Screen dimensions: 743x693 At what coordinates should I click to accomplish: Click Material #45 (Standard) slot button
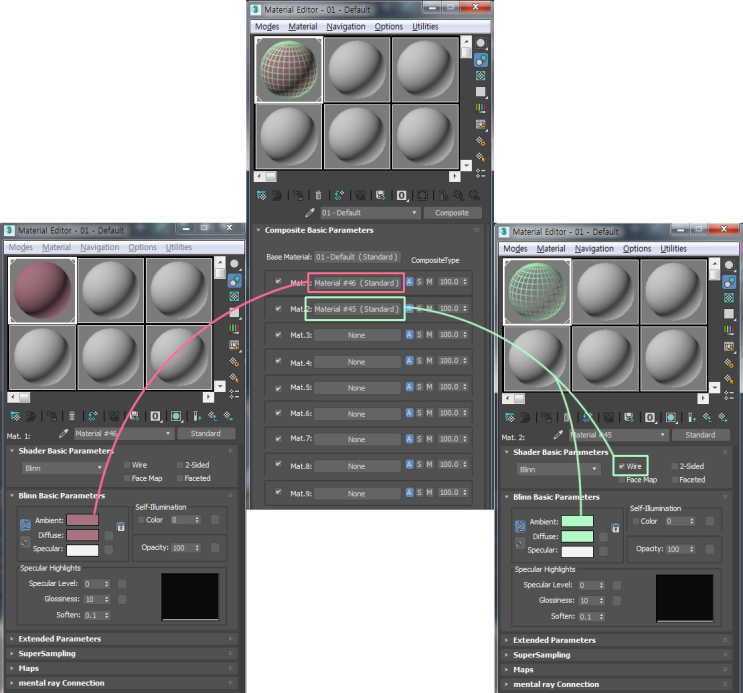[x=356, y=309]
